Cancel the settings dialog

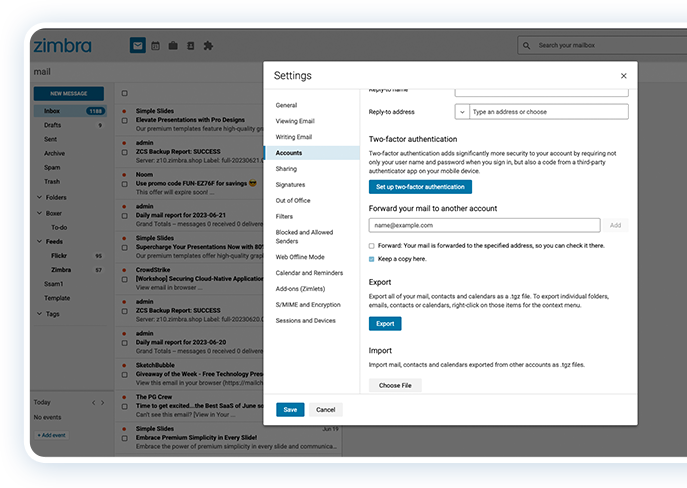[x=326, y=410]
